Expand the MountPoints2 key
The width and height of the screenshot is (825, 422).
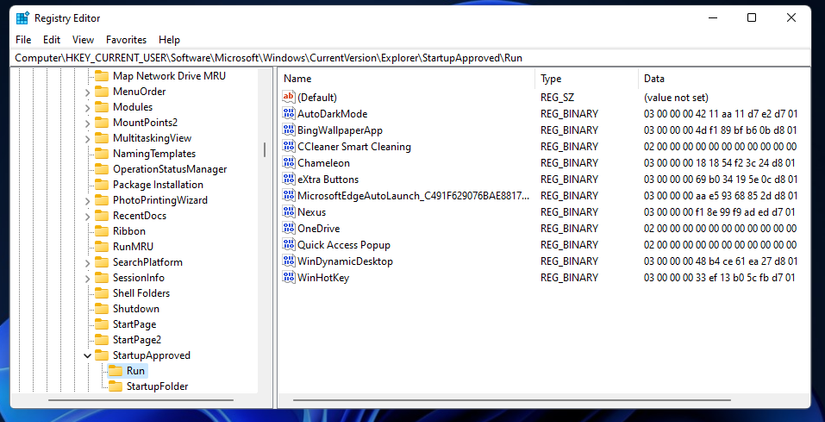[x=87, y=123]
